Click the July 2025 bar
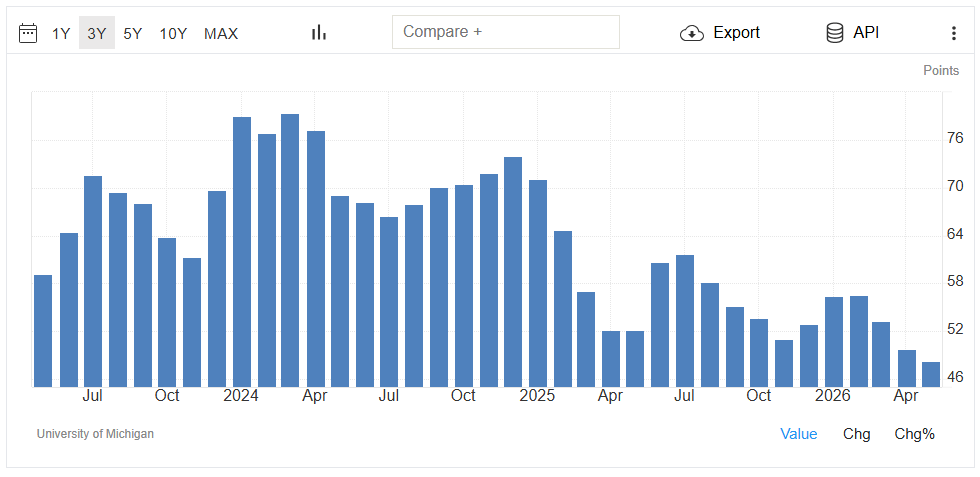980x477 pixels. [x=685, y=321]
